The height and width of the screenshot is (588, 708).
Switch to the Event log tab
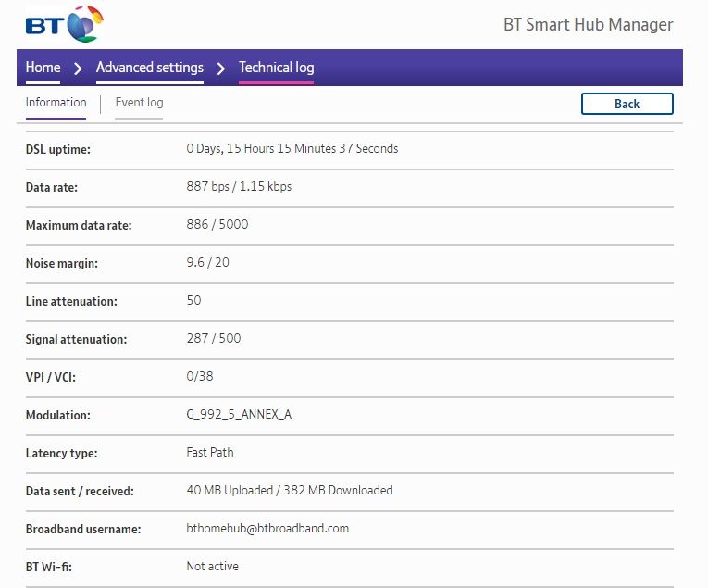click(x=139, y=103)
